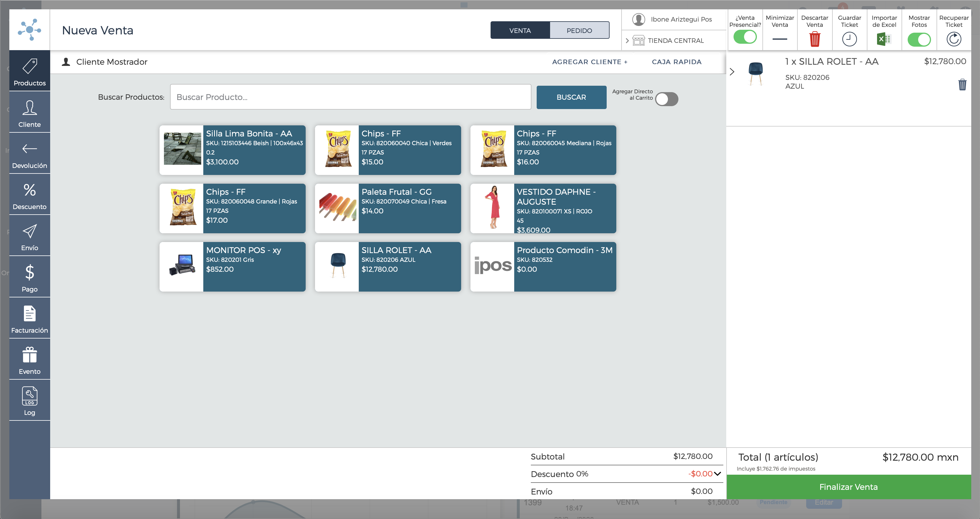Click the Descartar Venta red trash icon
Image resolution: width=980 pixels, height=519 pixels.
tap(815, 39)
